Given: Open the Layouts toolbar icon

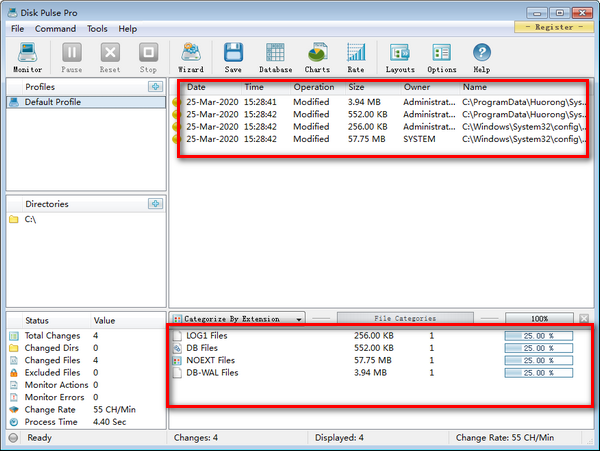Looking at the screenshot, I should pos(400,58).
